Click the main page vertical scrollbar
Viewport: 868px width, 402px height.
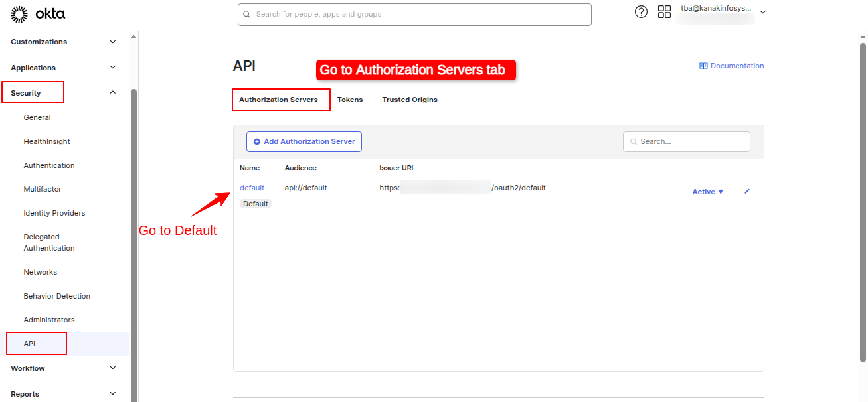(x=863, y=202)
